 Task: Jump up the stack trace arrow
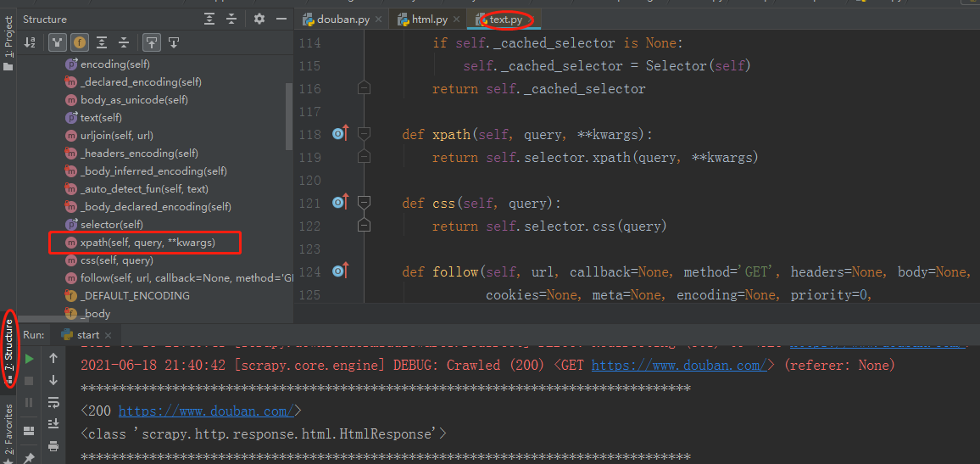pyautogui.click(x=53, y=358)
